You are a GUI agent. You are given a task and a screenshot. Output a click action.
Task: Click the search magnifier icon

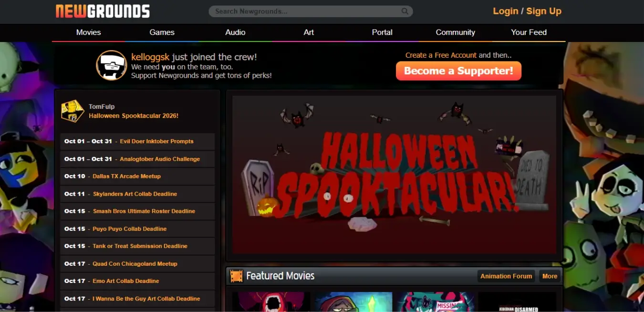click(x=405, y=11)
